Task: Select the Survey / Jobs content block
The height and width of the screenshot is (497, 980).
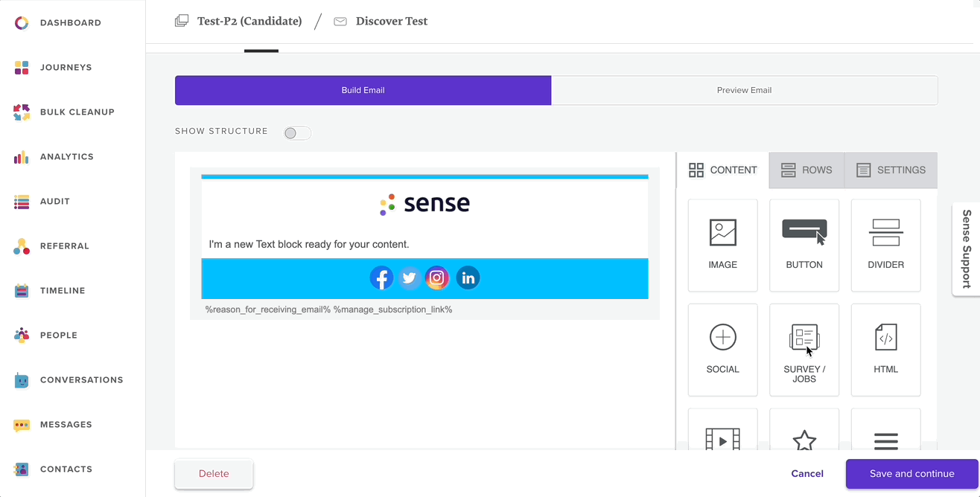Action: tap(804, 350)
